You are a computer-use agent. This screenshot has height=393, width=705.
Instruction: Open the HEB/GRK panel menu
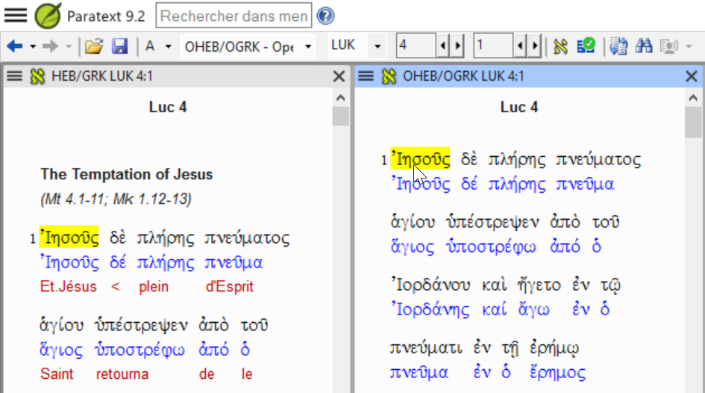[14, 76]
